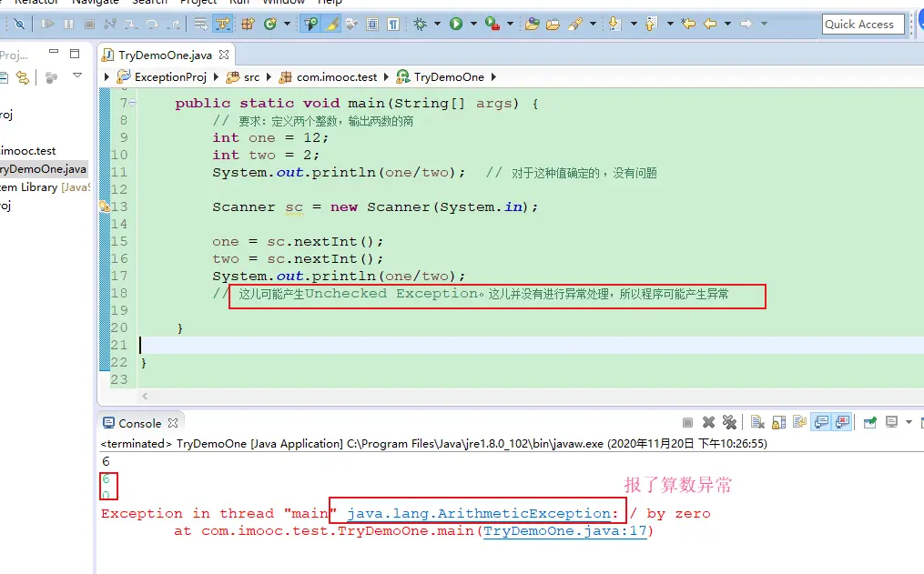Click the warning marker beside line 13
The height and width of the screenshot is (574, 924).
[x=104, y=207]
